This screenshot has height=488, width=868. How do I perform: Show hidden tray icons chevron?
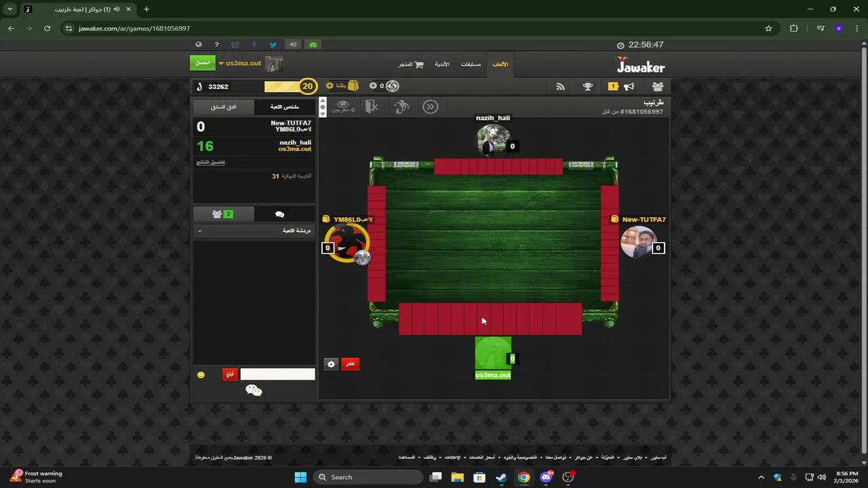(761, 477)
